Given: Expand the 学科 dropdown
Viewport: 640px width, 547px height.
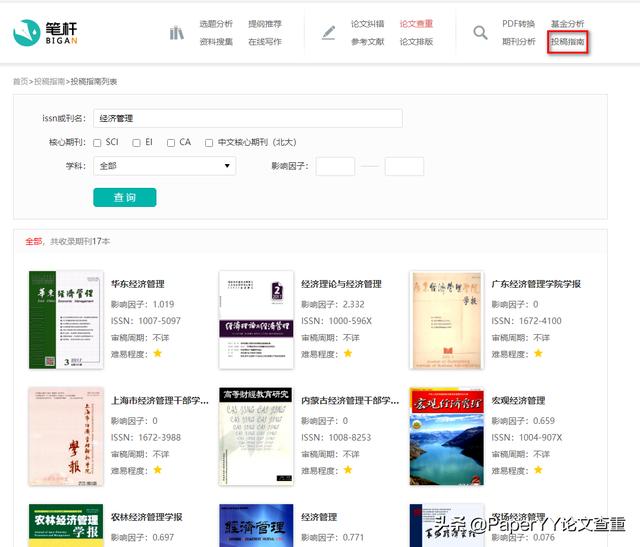Looking at the screenshot, I should 164,166.
